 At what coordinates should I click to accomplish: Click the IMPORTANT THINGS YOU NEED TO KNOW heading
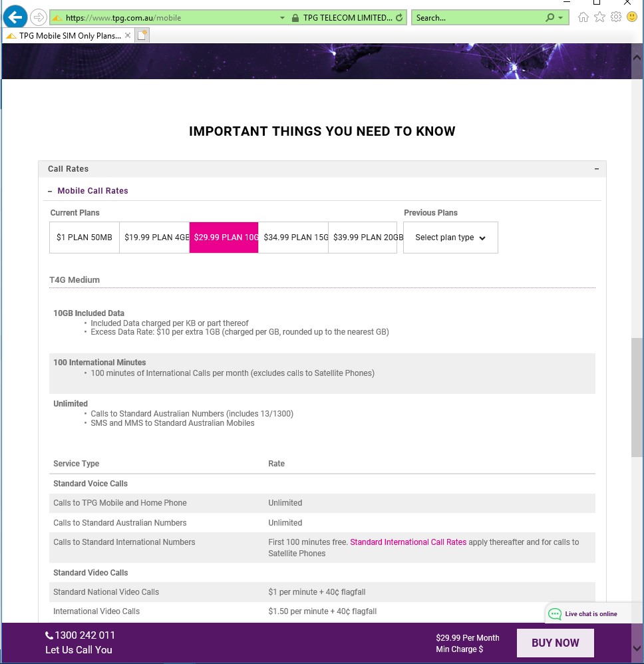(322, 131)
